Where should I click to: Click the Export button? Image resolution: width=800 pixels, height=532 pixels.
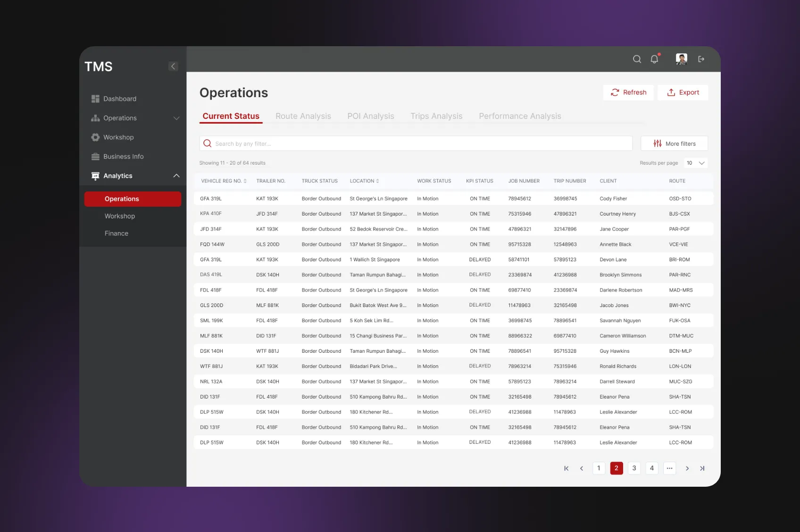683,92
